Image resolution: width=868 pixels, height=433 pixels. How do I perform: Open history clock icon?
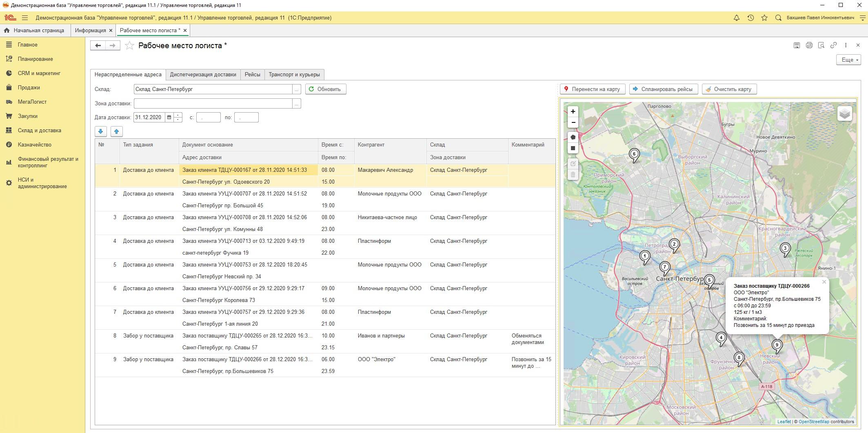click(750, 18)
